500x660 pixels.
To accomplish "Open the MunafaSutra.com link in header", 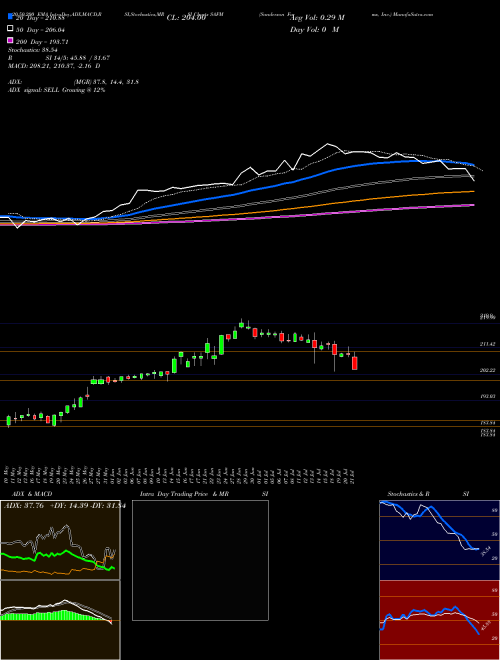I will pos(412,14).
